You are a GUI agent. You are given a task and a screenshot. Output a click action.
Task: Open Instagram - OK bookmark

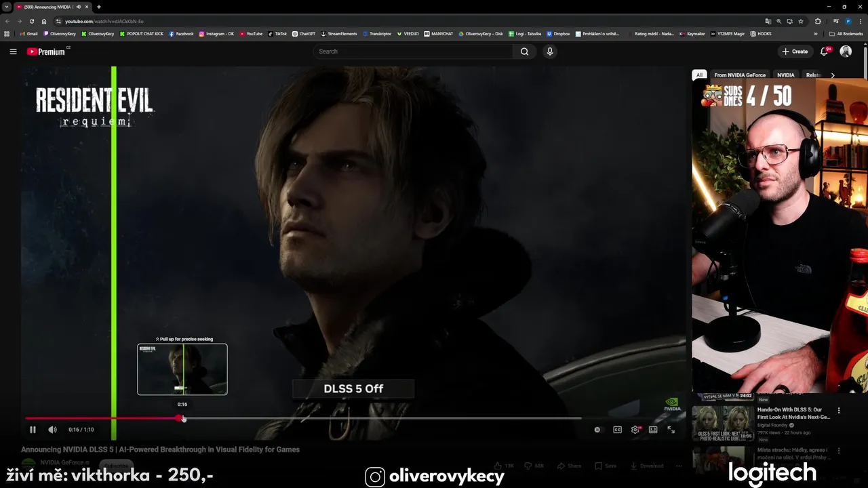pyautogui.click(x=216, y=33)
